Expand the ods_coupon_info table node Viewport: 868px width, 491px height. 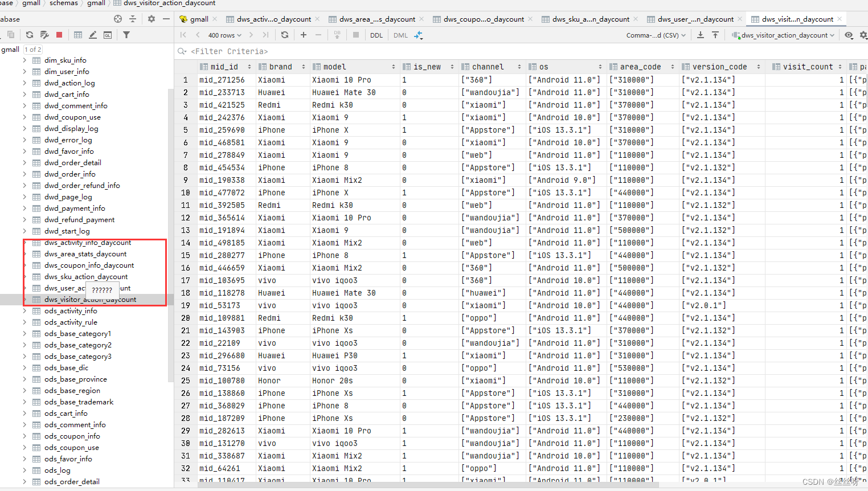(24, 436)
